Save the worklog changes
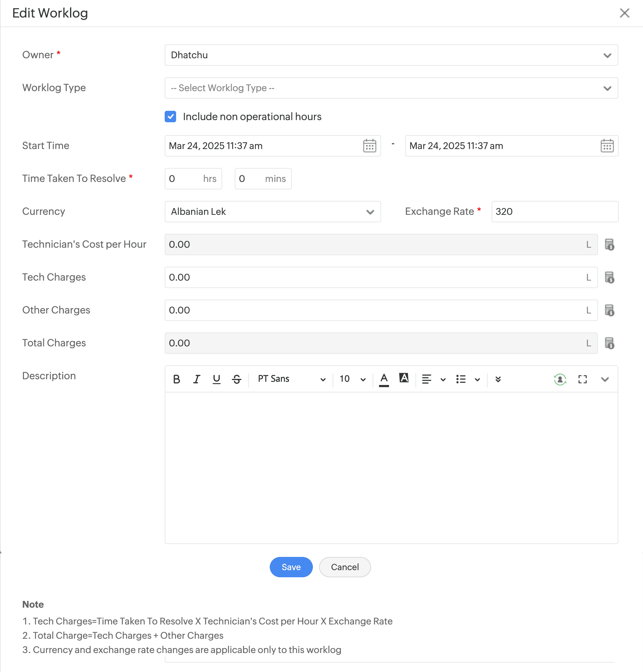Viewport: 643px width, 672px height. [x=291, y=567]
